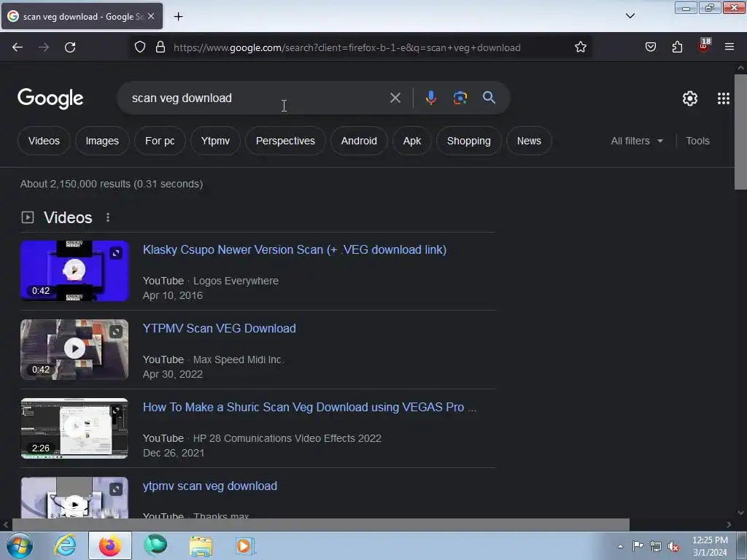Switch to the Perspectives filter
Image resolution: width=747 pixels, height=560 pixels.
pyautogui.click(x=285, y=141)
